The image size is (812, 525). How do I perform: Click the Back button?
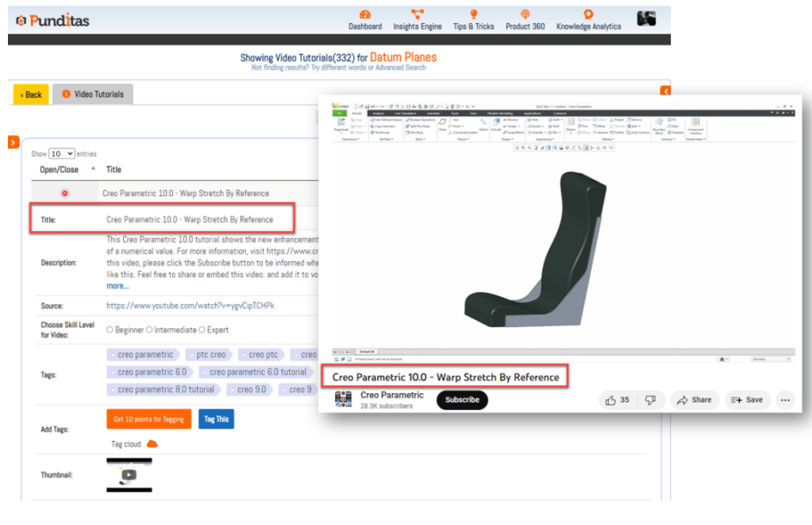31,95
